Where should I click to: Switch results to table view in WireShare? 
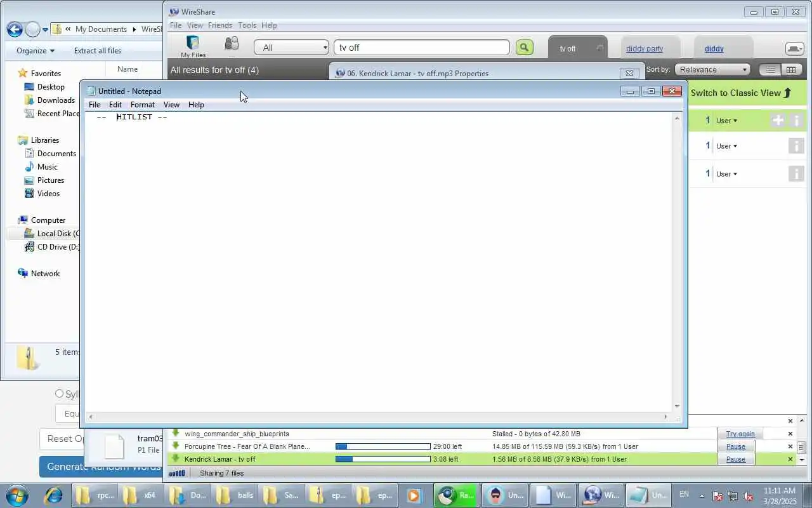tap(791, 70)
